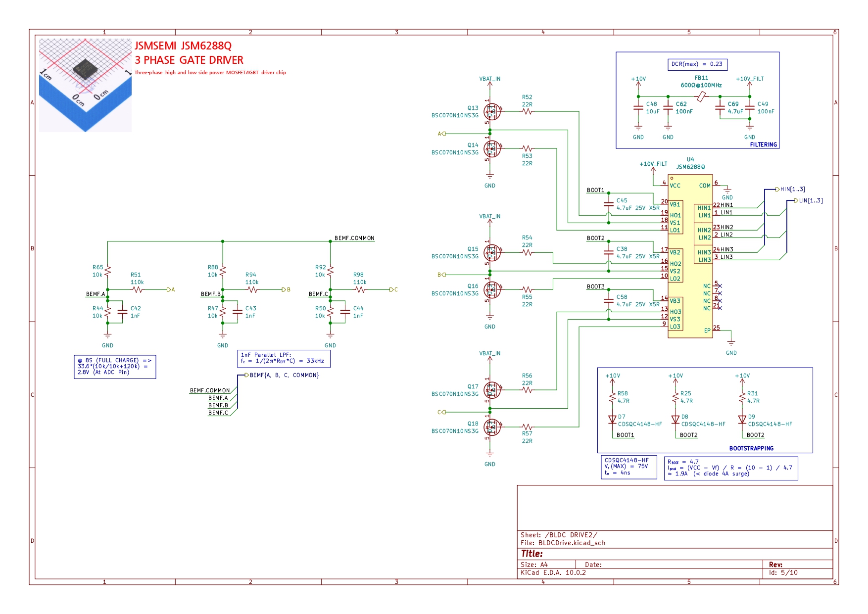
Task: Click the CDSQC4148-HF diode spec note
Action: 628,467
